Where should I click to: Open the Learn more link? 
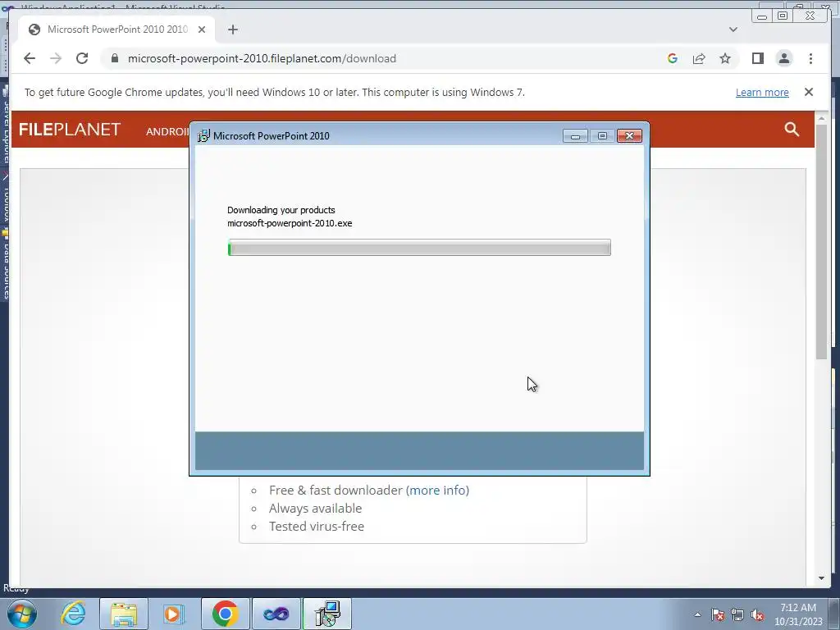pyautogui.click(x=762, y=92)
